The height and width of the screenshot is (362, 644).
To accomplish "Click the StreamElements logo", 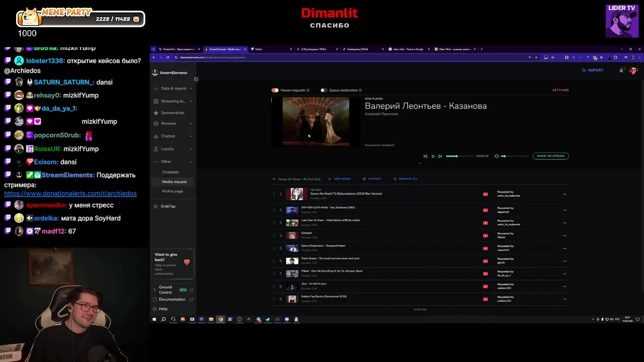I will click(170, 72).
